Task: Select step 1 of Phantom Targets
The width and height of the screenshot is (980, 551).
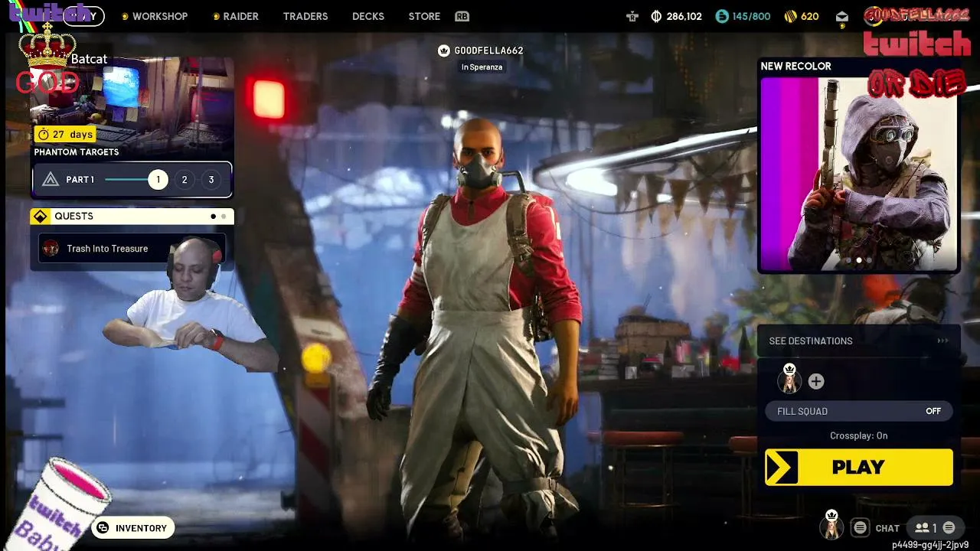Action: point(158,180)
